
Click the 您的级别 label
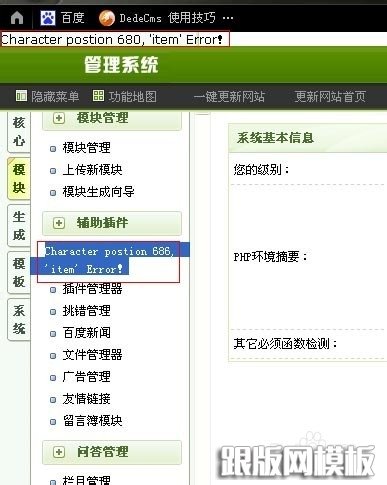261,170
